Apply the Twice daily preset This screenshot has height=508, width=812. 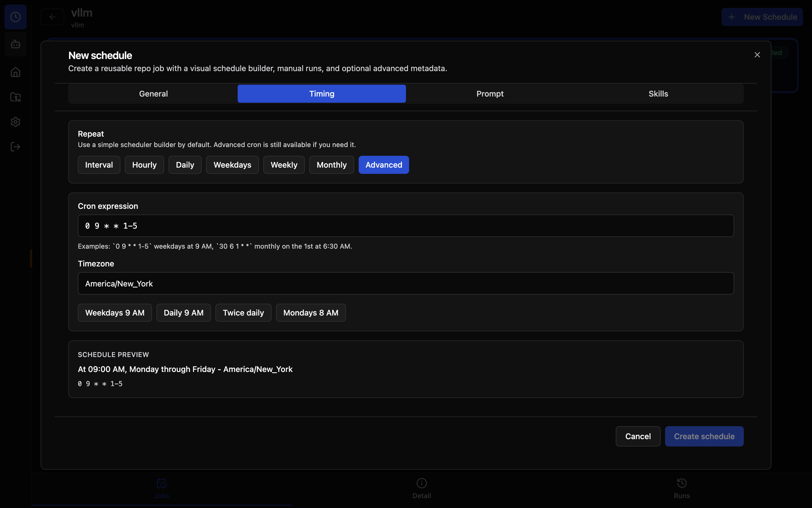(243, 313)
